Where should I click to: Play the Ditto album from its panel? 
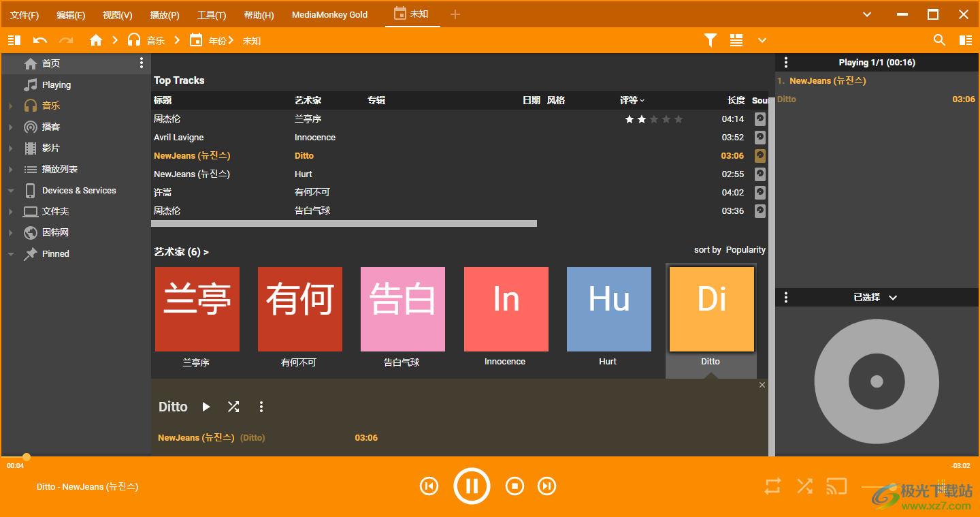click(x=206, y=406)
